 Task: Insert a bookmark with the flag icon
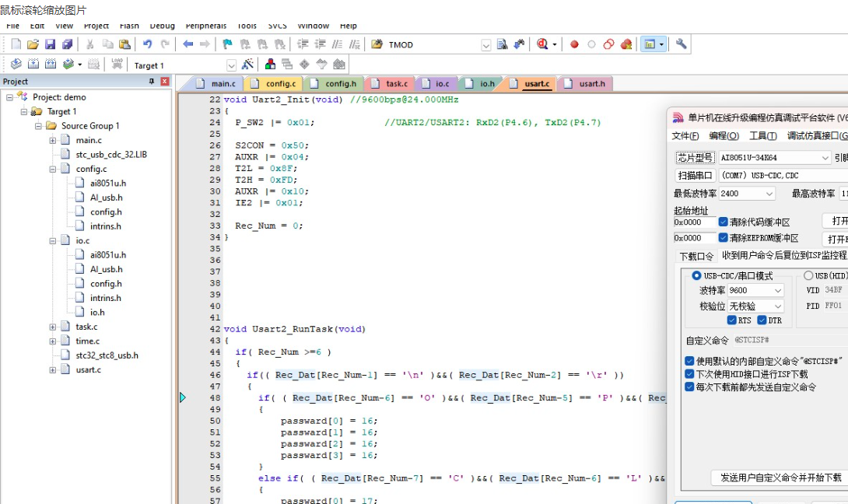pyautogui.click(x=228, y=44)
